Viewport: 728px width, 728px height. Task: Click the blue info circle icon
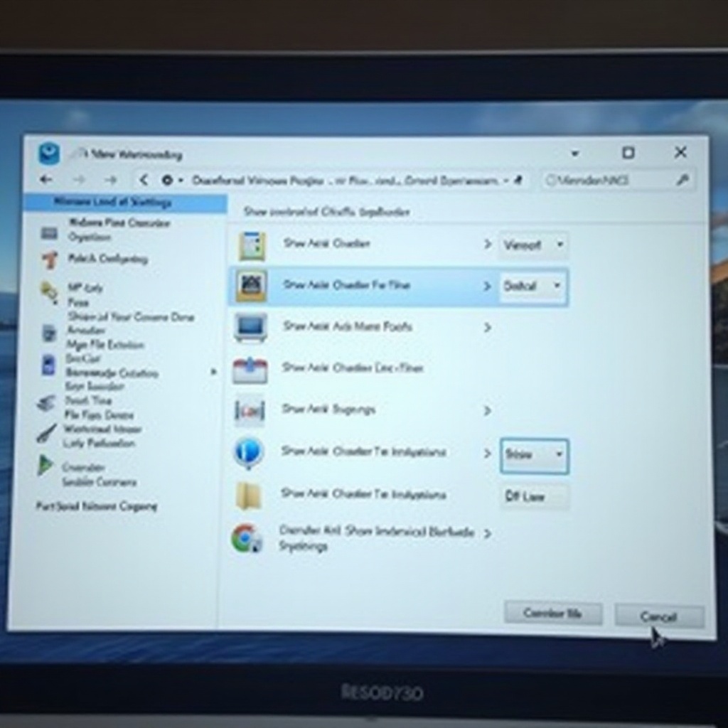[x=249, y=452]
